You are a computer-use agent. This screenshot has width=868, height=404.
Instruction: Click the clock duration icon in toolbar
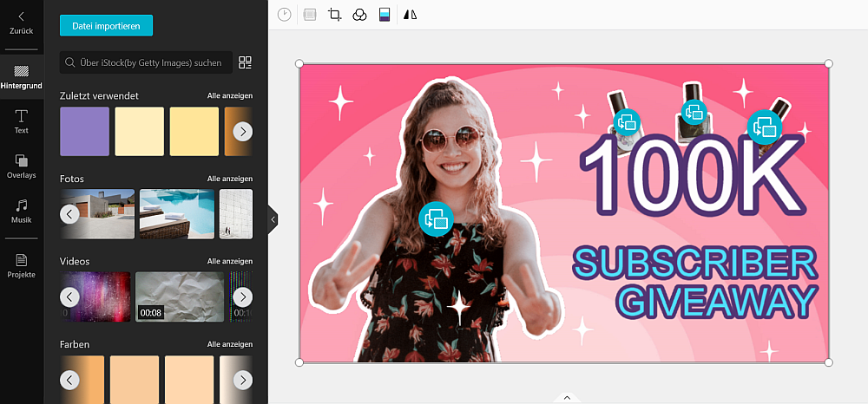[284, 15]
